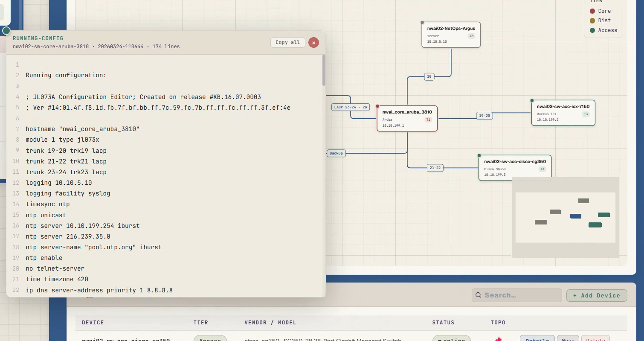Click the T3 badge on cisco-sg350 node
644x341 pixels.
click(x=542, y=169)
